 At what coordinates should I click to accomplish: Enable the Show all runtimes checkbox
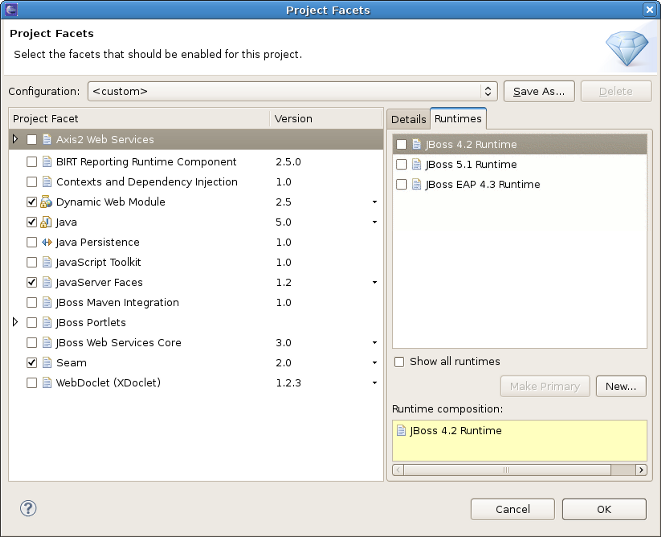click(x=400, y=362)
